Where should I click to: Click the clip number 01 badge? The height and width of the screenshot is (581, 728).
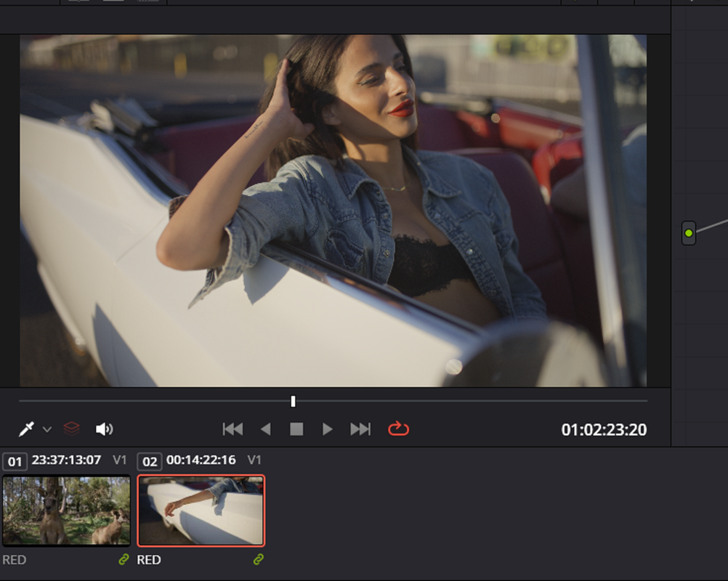[x=15, y=462]
